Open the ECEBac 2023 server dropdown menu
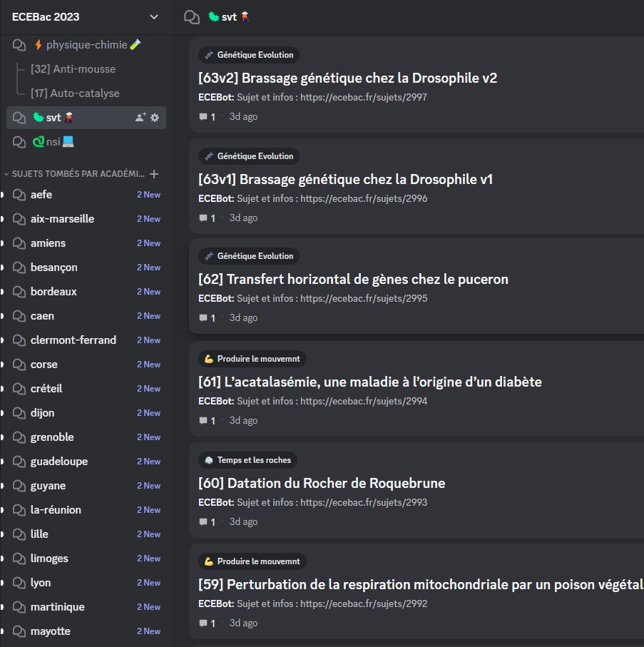 [153, 17]
